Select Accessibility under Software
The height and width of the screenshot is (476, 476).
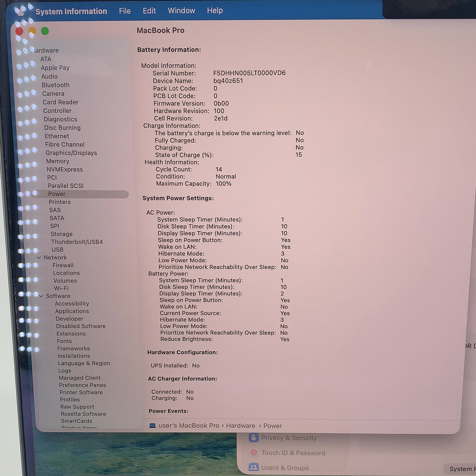(x=72, y=304)
